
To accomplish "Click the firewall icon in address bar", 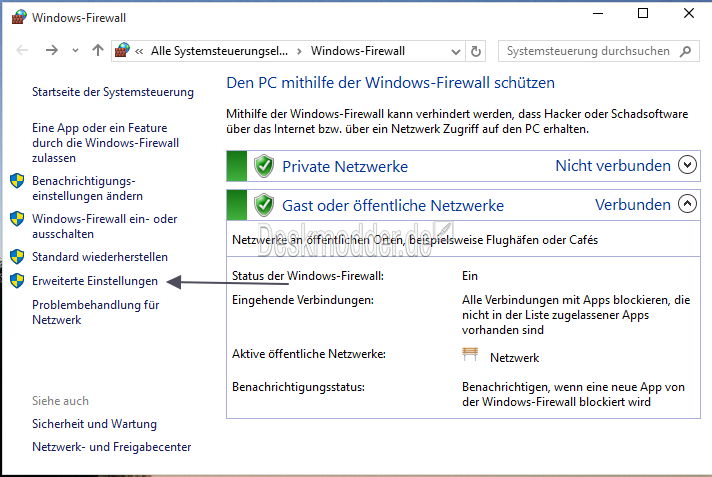I will [x=122, y=50].
